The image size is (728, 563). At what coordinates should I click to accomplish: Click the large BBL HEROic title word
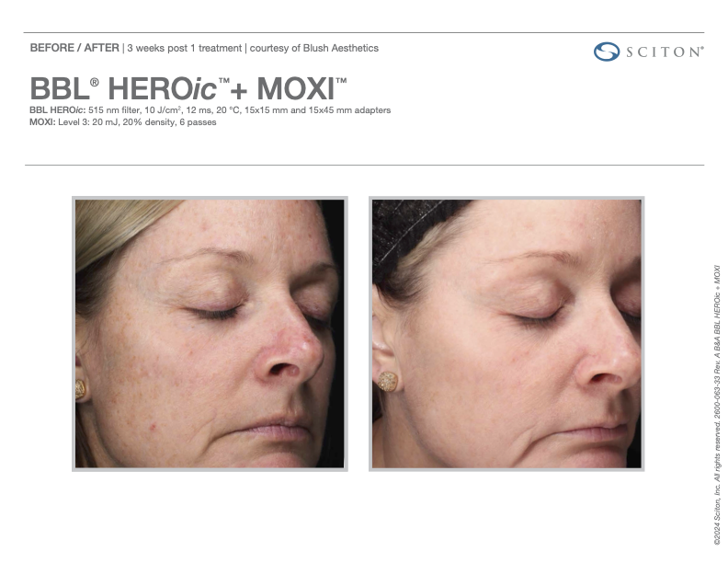click(x=123, y=88)
